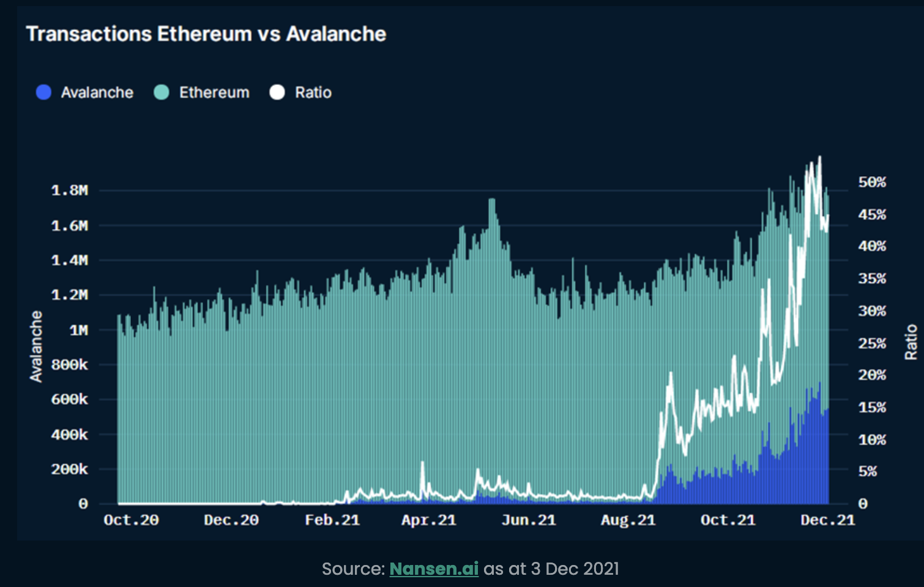Click the teal Ethereum legend dot

[161, 92]
